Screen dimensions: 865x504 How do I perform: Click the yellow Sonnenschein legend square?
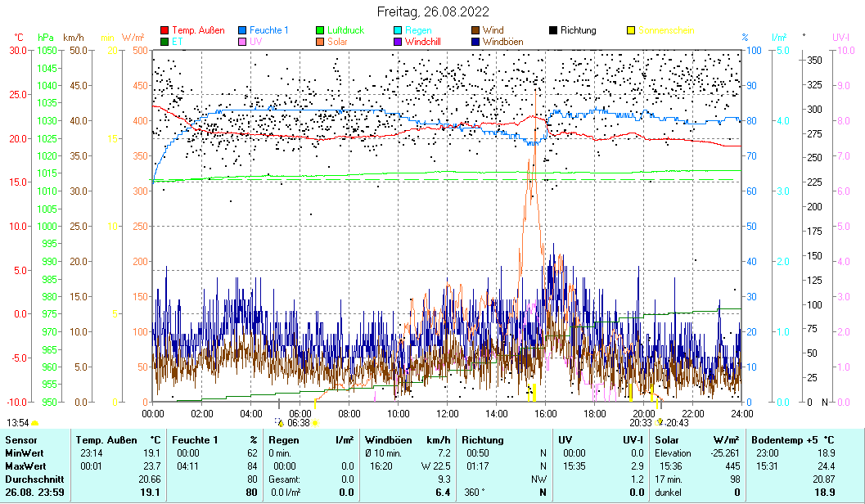click(x=630, y=30)
